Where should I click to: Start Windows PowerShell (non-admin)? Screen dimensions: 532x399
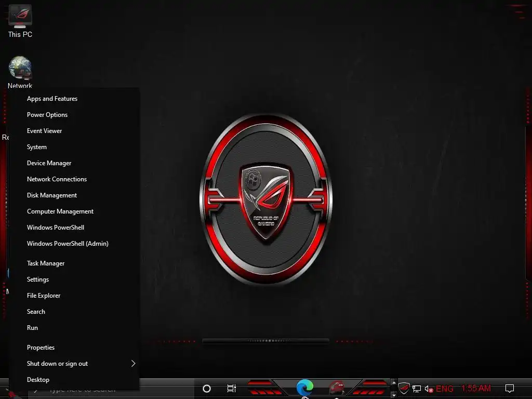coord(74,228)
